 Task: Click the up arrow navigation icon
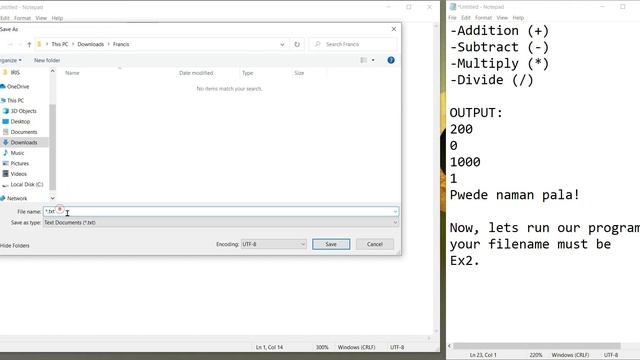pyautogui.click(x=29, y=44)
